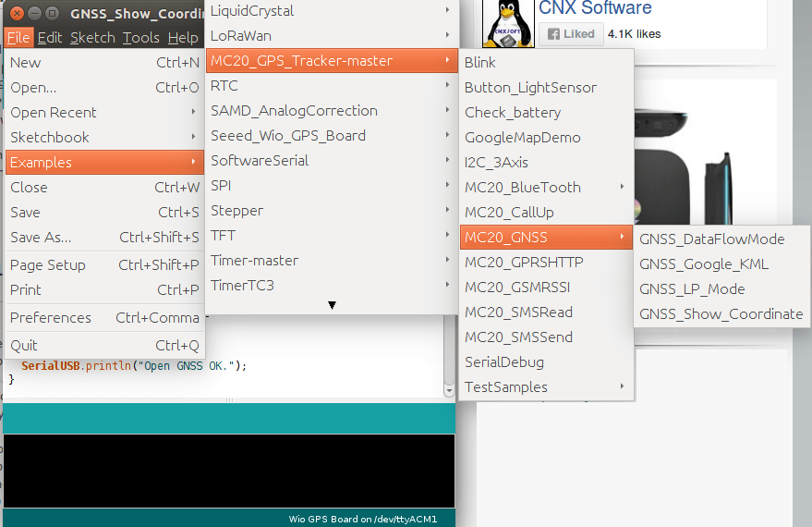
Task: Click the black console output area
Action: pos(229,471)
